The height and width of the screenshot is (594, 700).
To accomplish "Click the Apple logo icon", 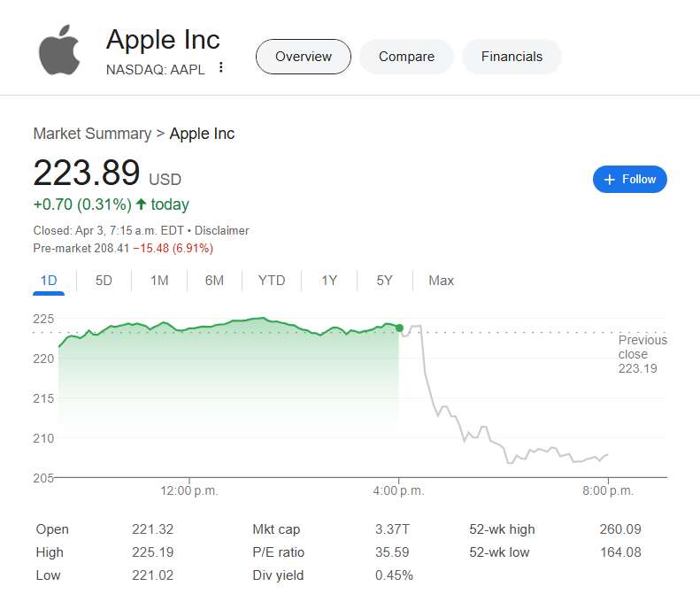I will pyautogui.click(x=59, y=50).
